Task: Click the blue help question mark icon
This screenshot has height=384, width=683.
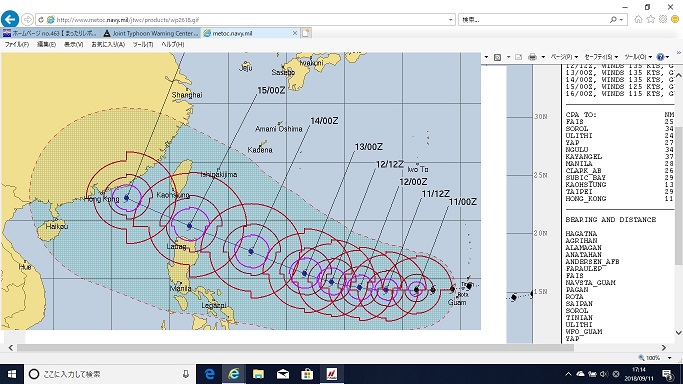Action: (660, 57)
